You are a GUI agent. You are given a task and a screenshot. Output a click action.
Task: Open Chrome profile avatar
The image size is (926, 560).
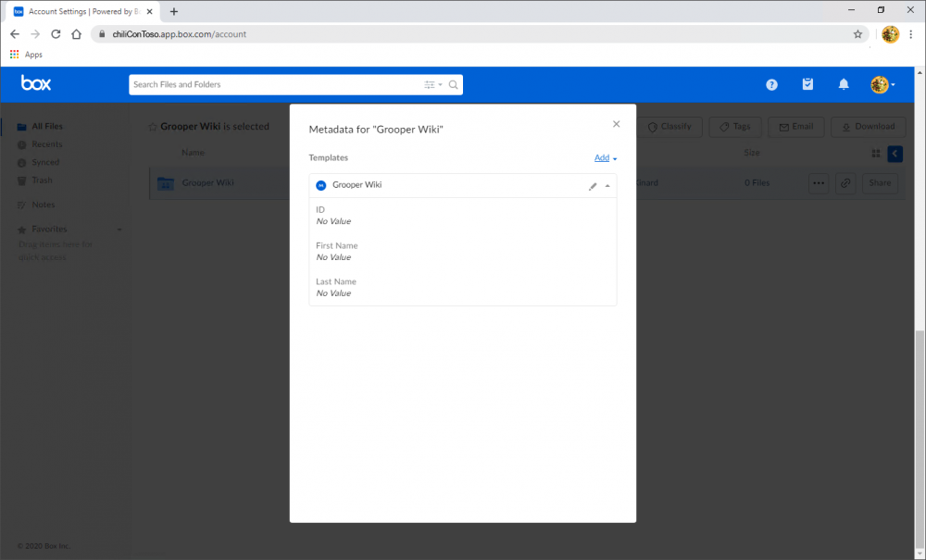[890, 34]
